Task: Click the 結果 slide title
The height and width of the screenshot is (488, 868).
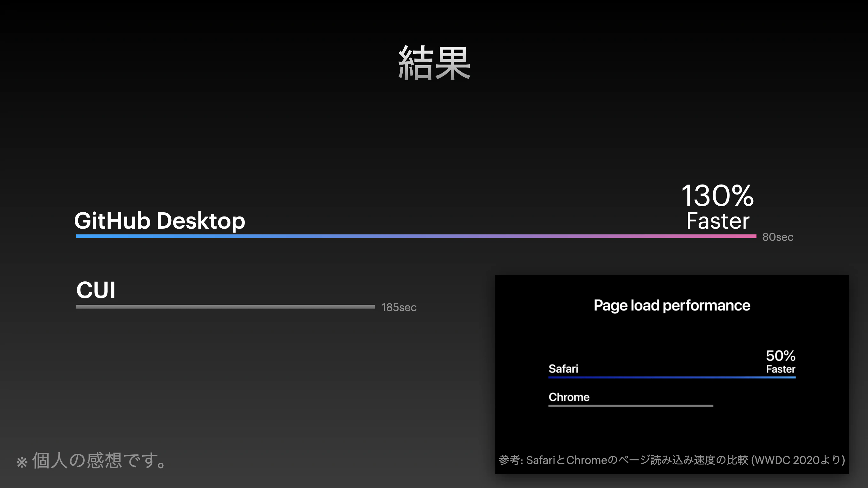Action: click(x=434, y=63)
